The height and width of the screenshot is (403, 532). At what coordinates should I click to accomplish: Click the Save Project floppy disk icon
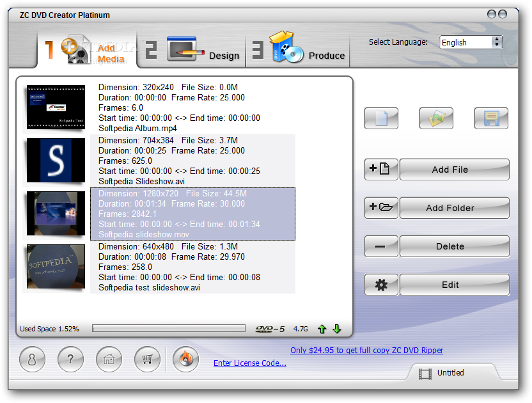(491, 118)
